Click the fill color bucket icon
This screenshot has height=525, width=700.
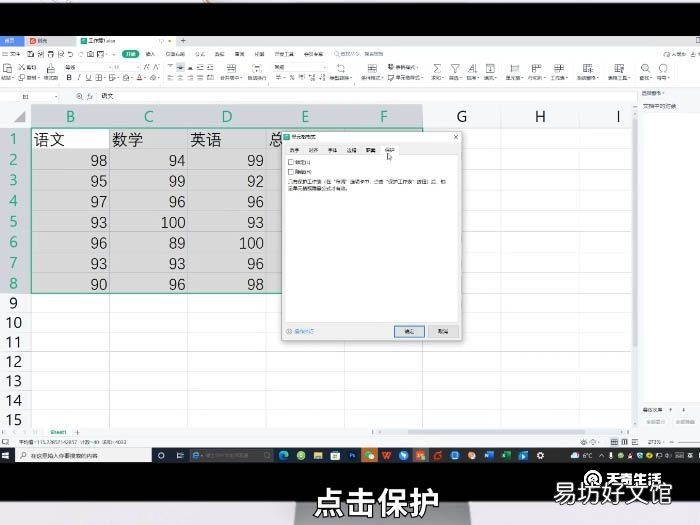click(126, 78)
